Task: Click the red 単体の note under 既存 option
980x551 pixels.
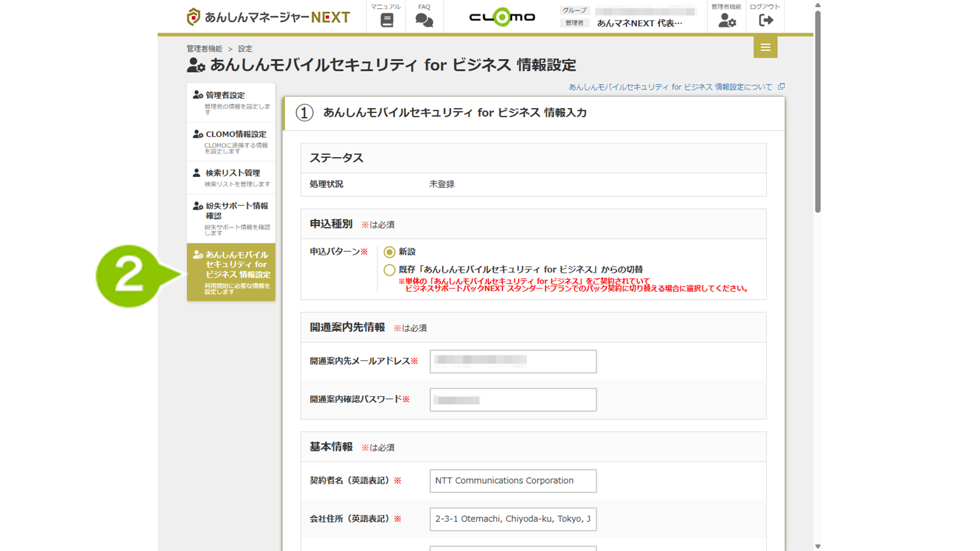Action: (x=573, y=285)
